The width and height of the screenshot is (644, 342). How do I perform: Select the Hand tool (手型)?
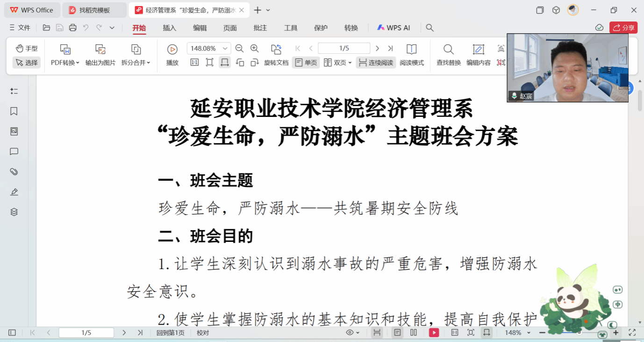[x=27, y=48]
